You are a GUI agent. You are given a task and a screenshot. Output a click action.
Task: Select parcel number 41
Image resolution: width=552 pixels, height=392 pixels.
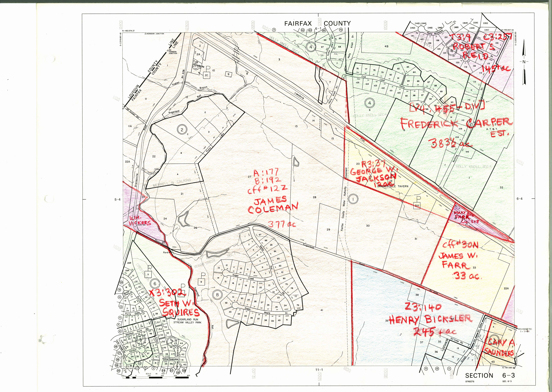[x=322, y=310]
